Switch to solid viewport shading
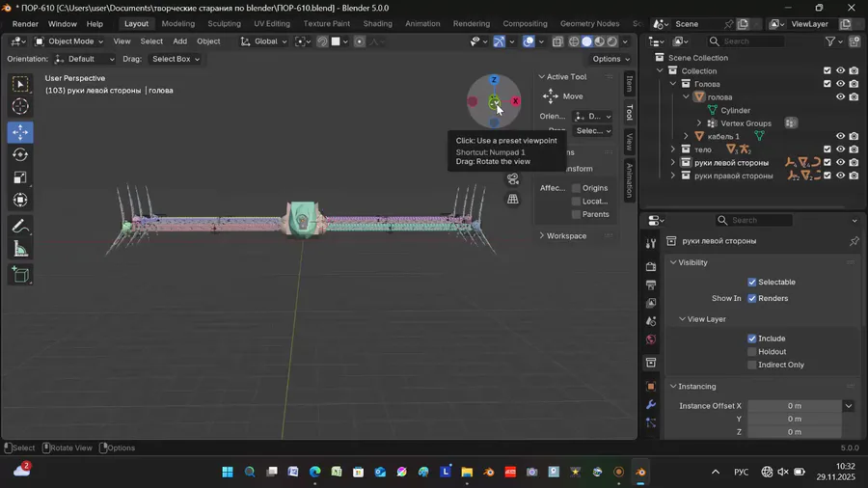The width and height of the screenshot is (868, 488). point(586,41)
